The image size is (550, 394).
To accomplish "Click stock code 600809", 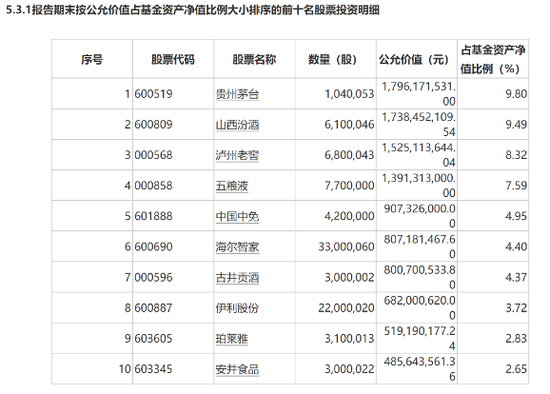I will coord(154,125).
